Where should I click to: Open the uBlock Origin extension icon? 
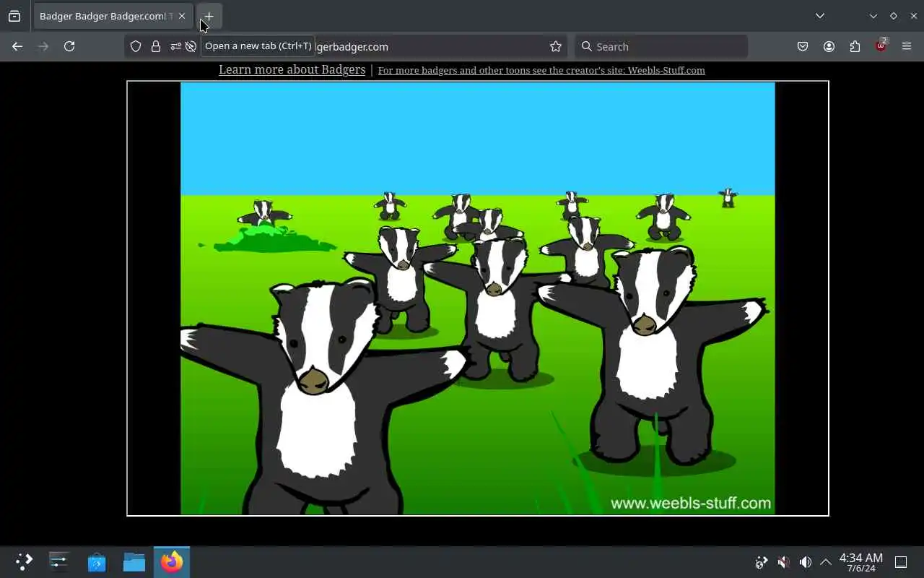click(x=881, y=46)
